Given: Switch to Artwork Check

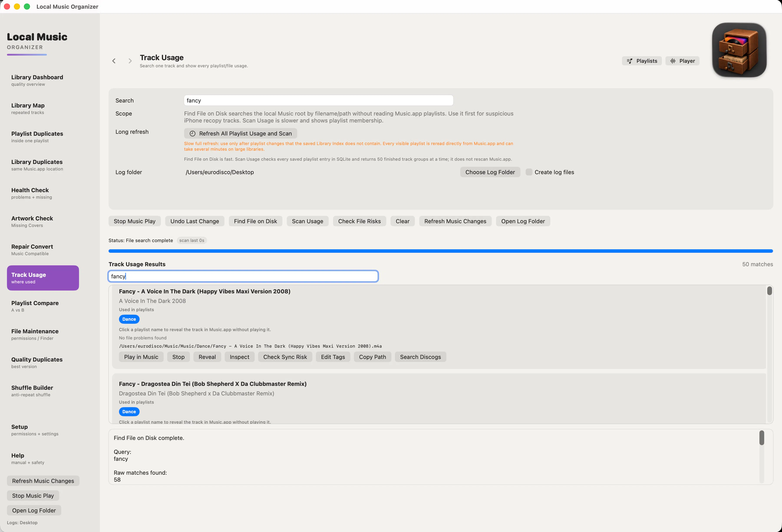Looking at the screenshot, I should (43, 222).
